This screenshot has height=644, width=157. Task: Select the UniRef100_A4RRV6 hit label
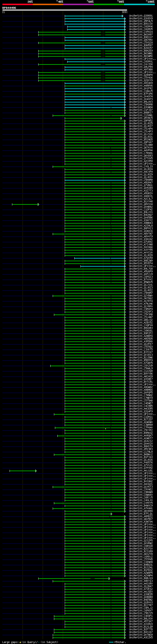click(141, 86)
